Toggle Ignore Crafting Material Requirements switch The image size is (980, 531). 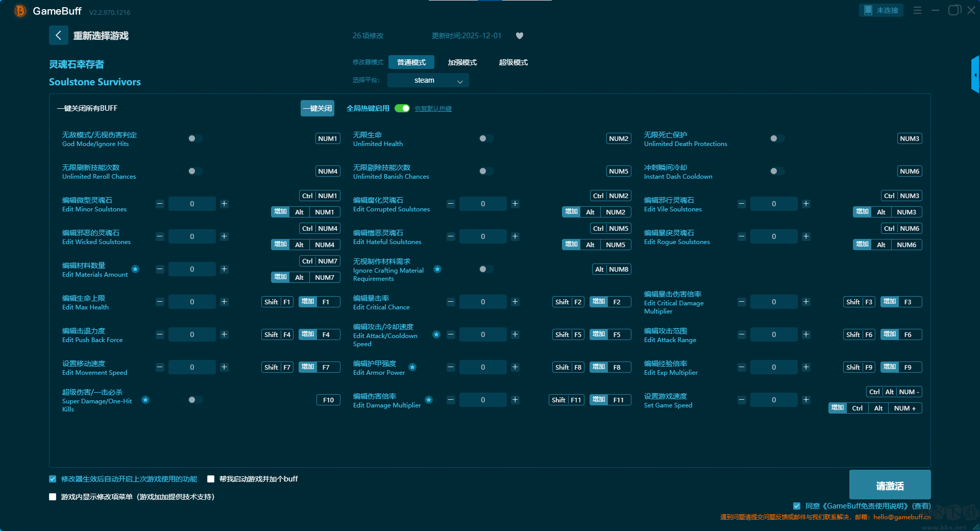tap(486, 269)
